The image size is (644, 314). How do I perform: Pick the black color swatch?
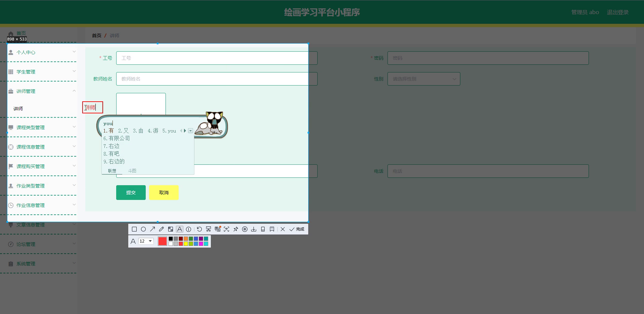171,239
